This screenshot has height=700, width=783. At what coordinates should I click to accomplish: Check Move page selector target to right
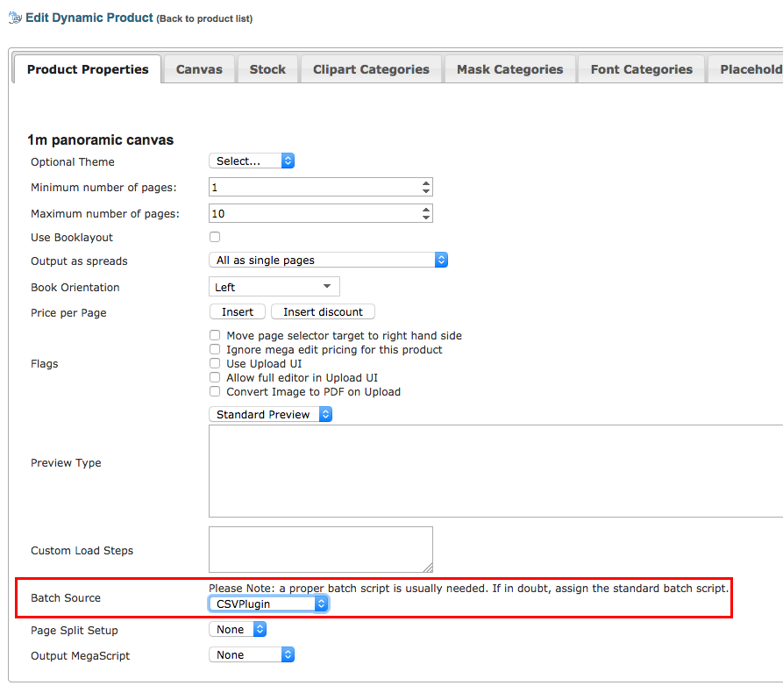point(215,335)
